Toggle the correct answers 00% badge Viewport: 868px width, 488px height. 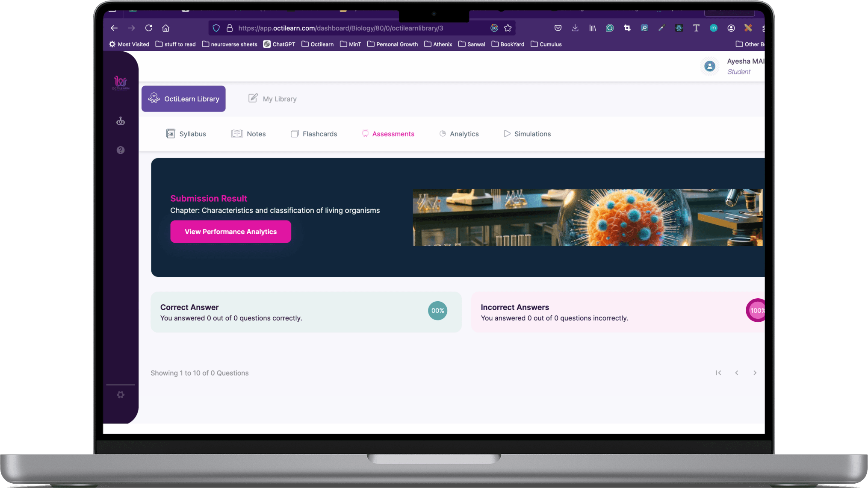pos(437,310)
